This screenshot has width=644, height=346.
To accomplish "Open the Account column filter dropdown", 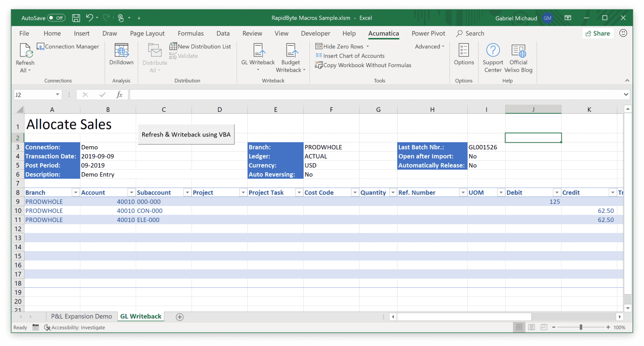I will pos(131,192).
